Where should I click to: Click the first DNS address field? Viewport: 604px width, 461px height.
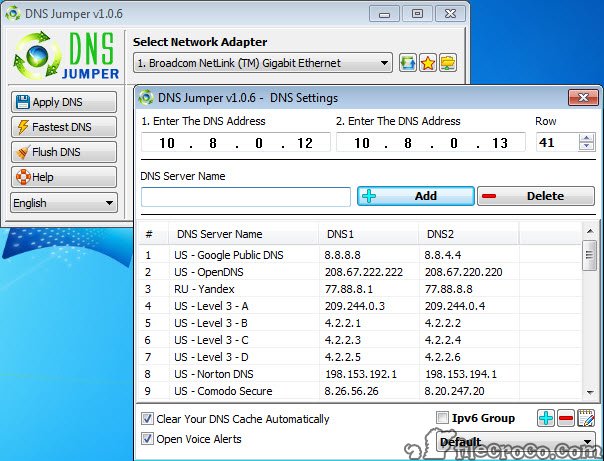[236, 143]
